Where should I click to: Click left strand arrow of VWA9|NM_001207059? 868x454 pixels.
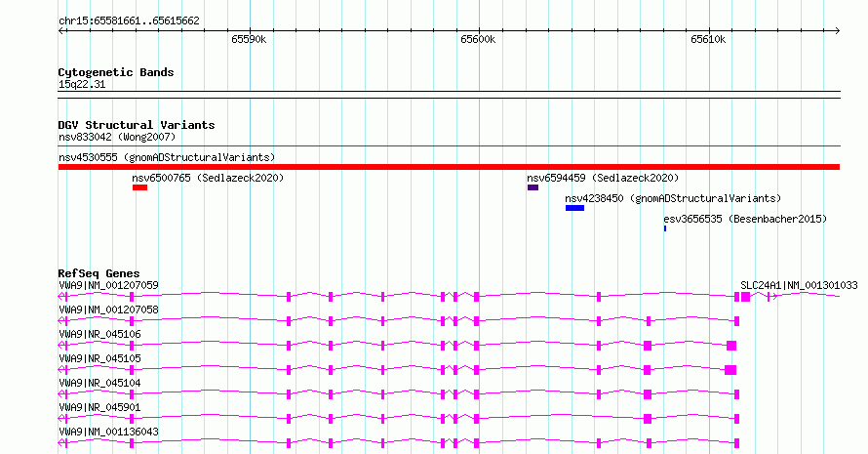(62, 297)
